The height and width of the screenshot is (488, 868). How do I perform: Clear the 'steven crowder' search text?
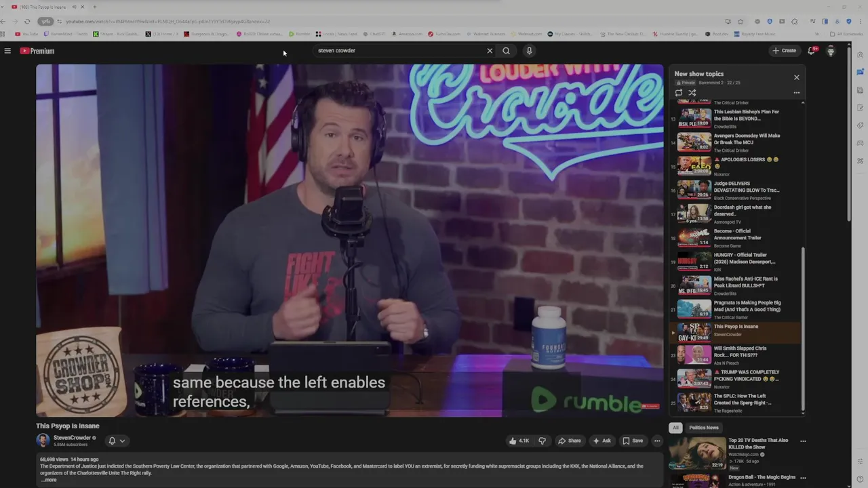click(x=490, y=51)
